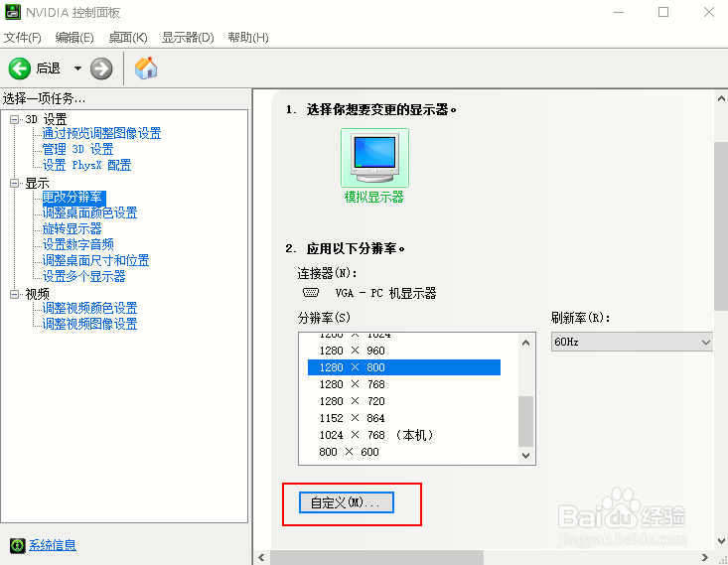This screenshot has height=565, width=728.
Task: Open the 帮助(H) menu
Action: coord(248,38)
